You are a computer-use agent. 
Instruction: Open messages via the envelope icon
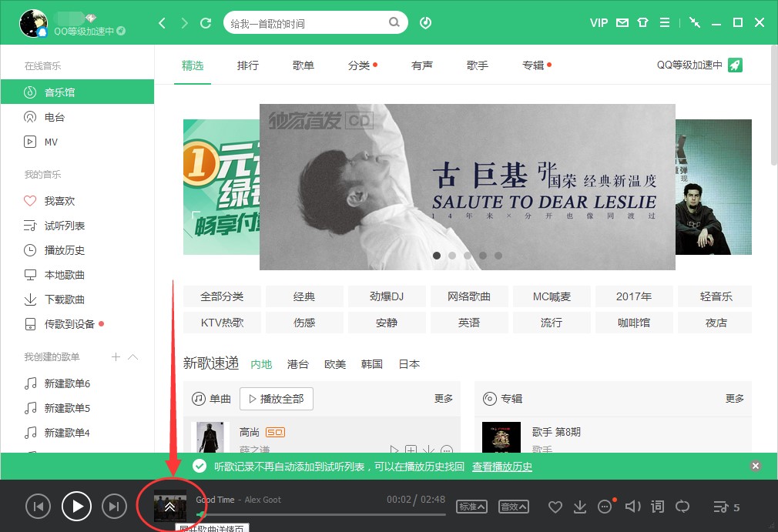pyautogui.click(x=621, y=22)
